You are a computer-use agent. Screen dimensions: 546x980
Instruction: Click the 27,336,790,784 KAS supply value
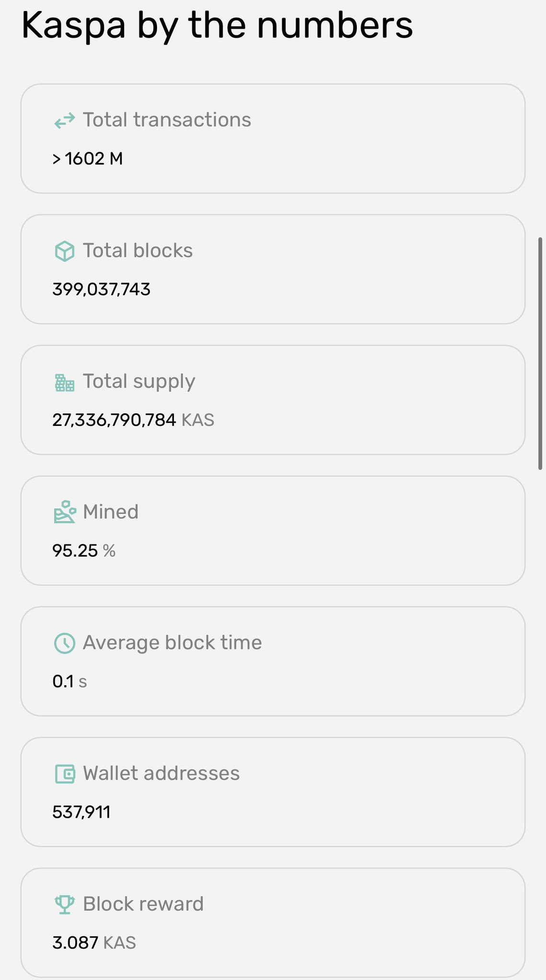pyautogui.click(x=133, y=420)
